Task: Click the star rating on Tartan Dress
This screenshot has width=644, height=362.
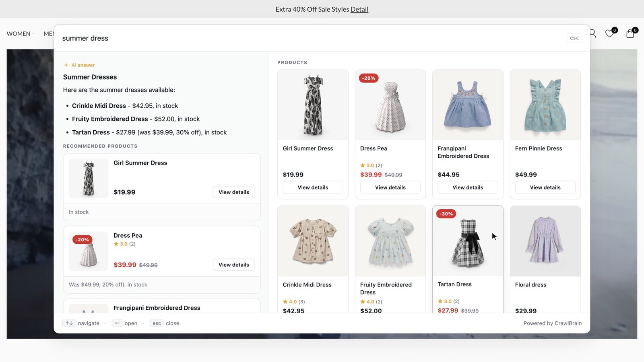Action: 448,301
